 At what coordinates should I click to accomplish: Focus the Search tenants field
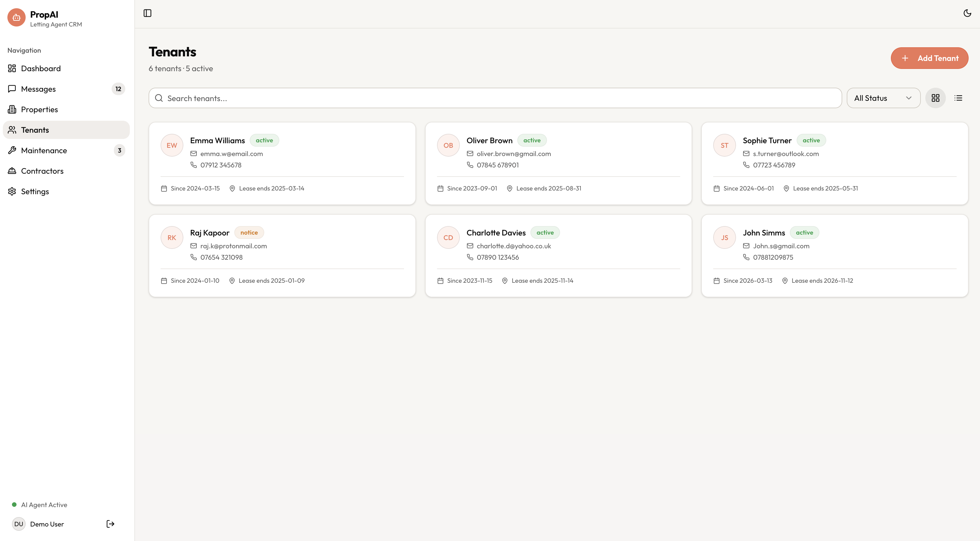[x=495, y=98]
